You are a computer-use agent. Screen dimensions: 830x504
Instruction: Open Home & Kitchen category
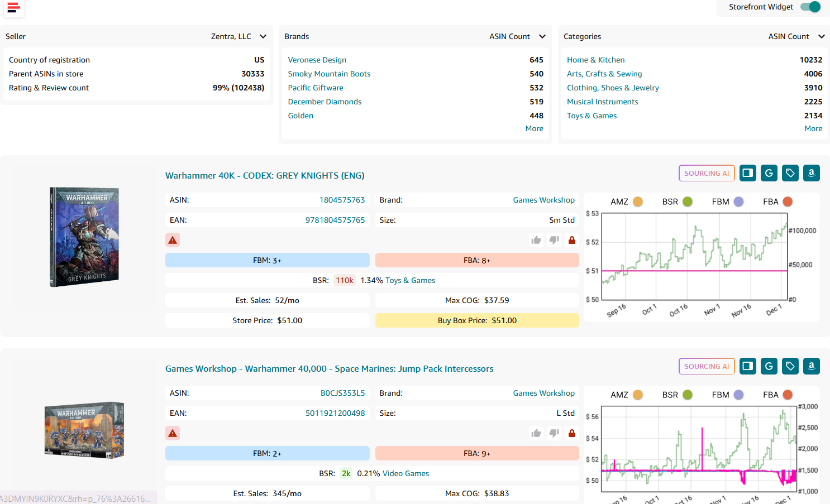(595, 60)
